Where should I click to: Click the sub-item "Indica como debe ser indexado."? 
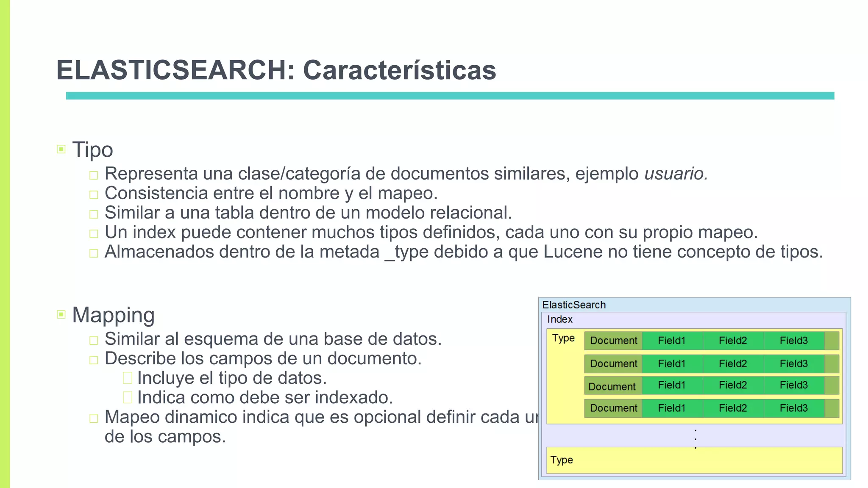265,397
